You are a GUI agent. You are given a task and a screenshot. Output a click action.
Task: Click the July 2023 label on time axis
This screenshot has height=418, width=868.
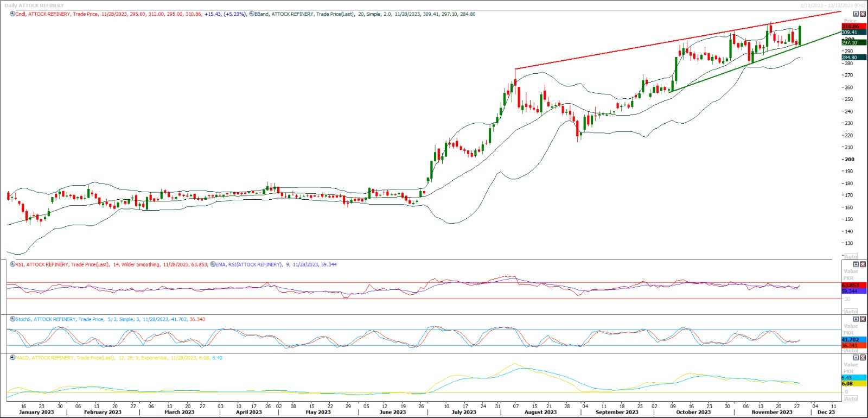tap(464, 412)
